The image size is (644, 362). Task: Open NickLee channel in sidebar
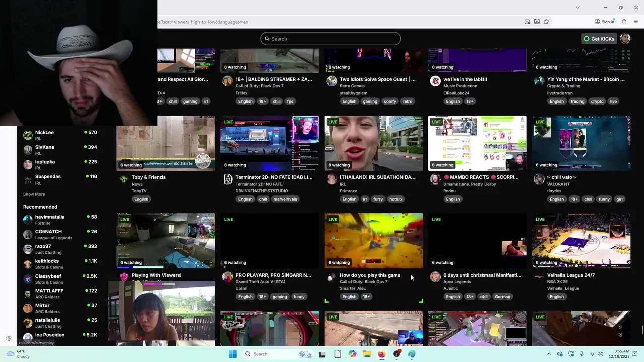click(x=60, y=135)
